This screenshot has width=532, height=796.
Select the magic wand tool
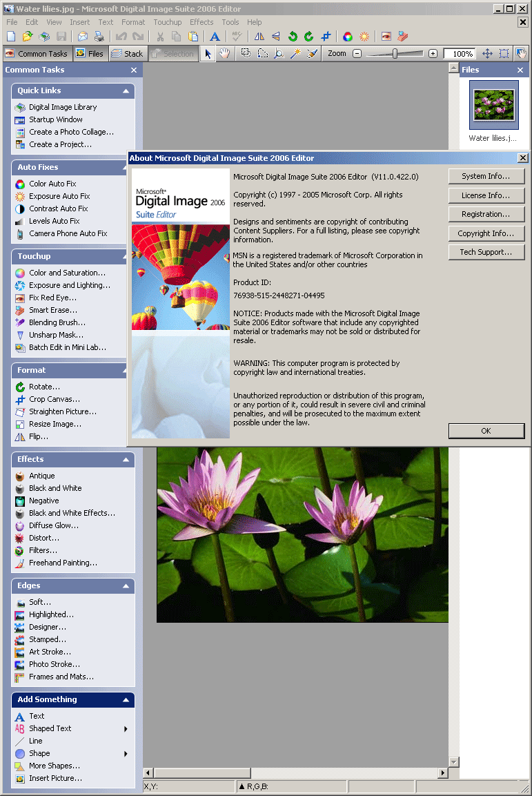pos(295,54)
